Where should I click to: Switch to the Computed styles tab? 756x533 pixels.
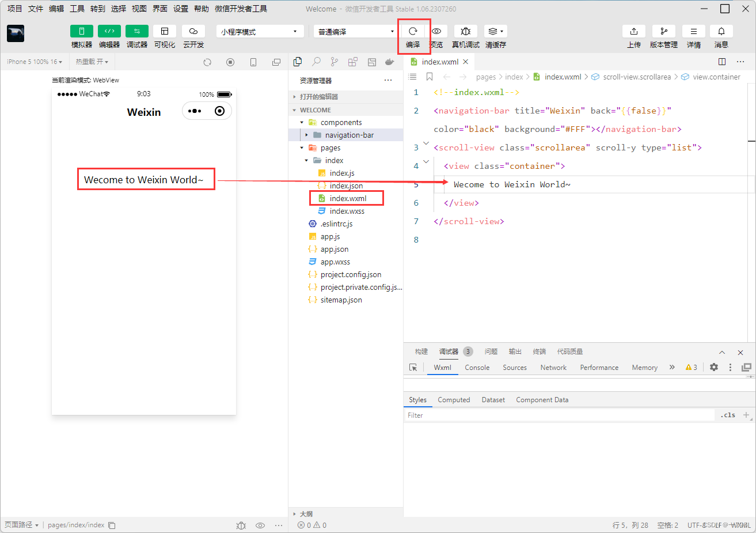click(x=454, y=400)
